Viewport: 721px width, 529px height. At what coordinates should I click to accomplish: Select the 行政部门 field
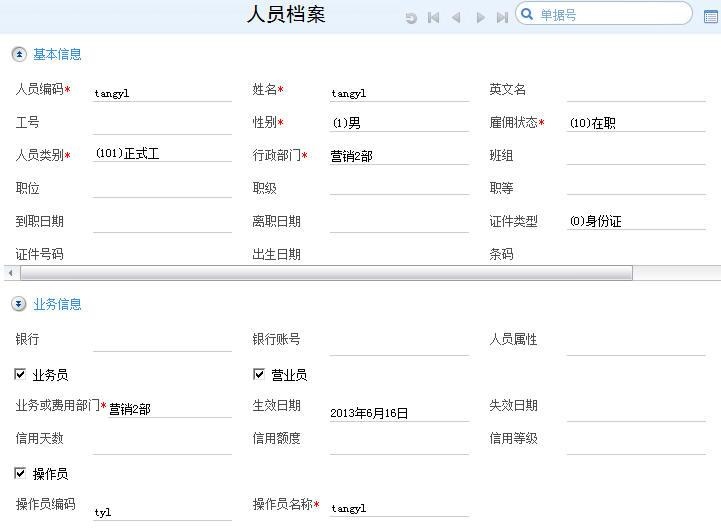(399, 156)
